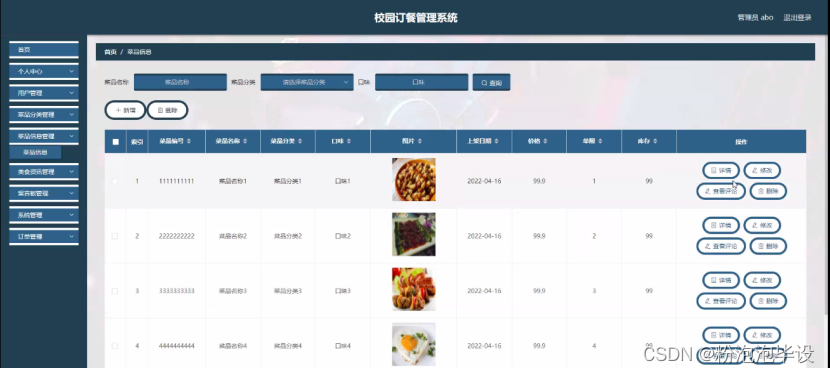Image resolution: width=830 pixels, height=373 pixels.
Task: Click the batch 删除 button above table
Action: pos(167,111)
